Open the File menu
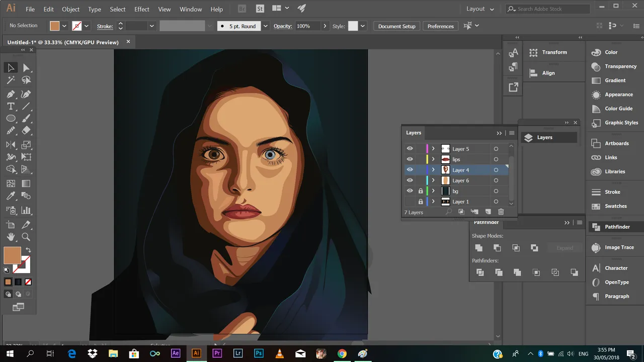Viewport: 644px width, 362px height. tap(30, 9)
